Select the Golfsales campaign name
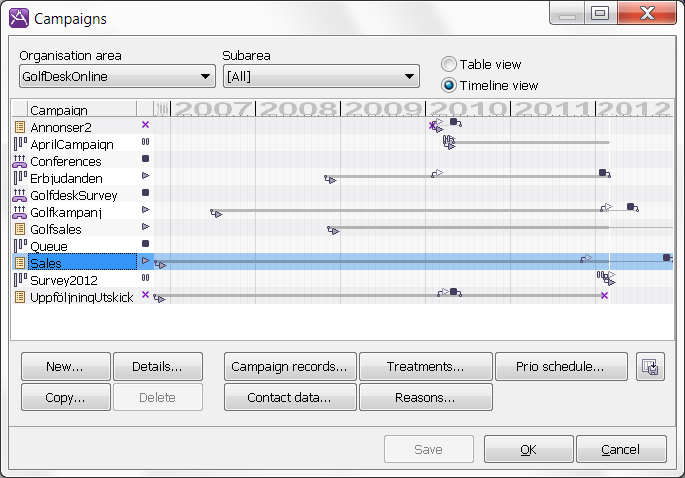 pos(55,229)
